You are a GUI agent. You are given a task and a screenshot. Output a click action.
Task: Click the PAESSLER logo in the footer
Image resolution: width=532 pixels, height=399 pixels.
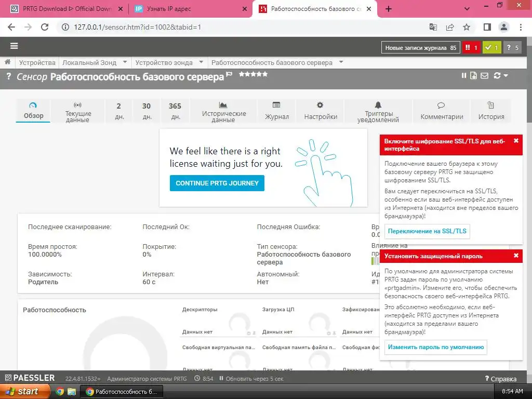[x=30, y=378]
